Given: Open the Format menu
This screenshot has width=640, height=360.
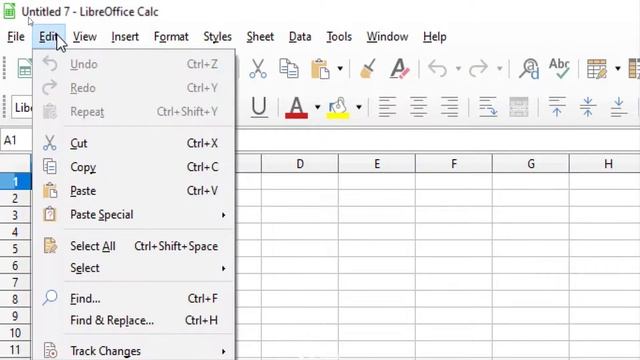Looking at the screenshot, I should coord(171,37).
